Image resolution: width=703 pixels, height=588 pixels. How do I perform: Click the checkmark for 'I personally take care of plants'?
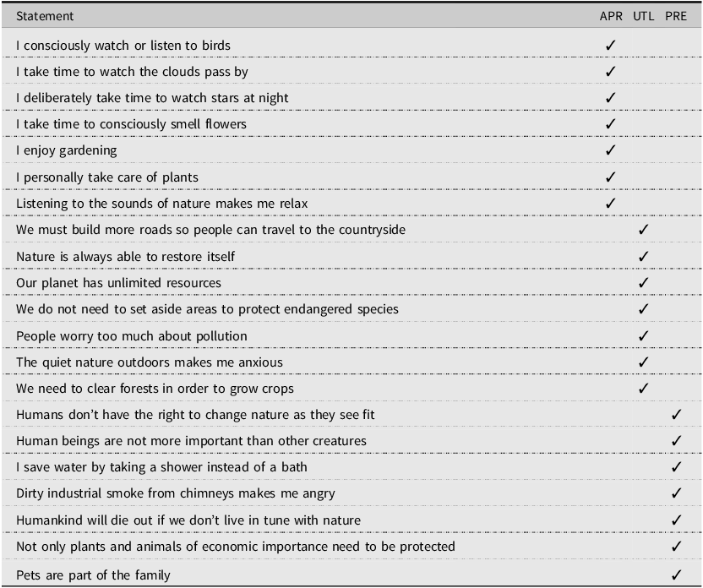coord(610,177)
